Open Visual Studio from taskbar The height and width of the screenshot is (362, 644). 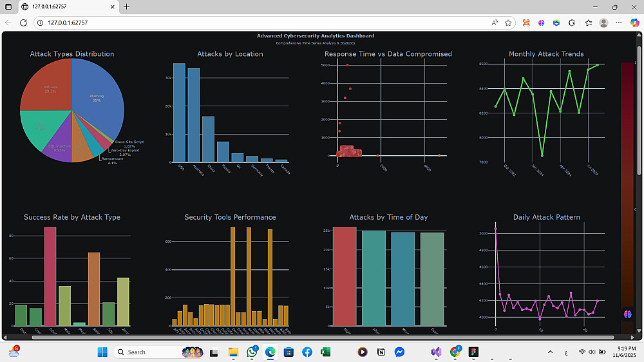[436, 352]
